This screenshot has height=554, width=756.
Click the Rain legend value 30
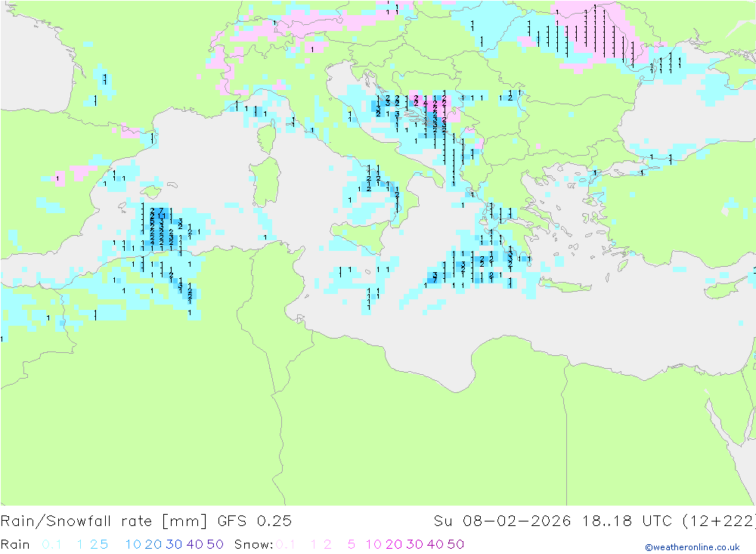[174, 544]
